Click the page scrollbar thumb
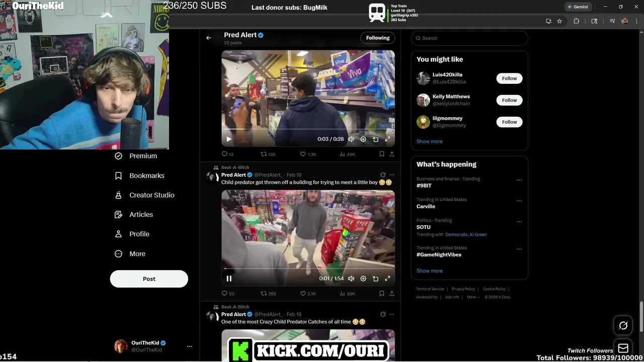The image size is (644, 362). click(x=641, y=317)
